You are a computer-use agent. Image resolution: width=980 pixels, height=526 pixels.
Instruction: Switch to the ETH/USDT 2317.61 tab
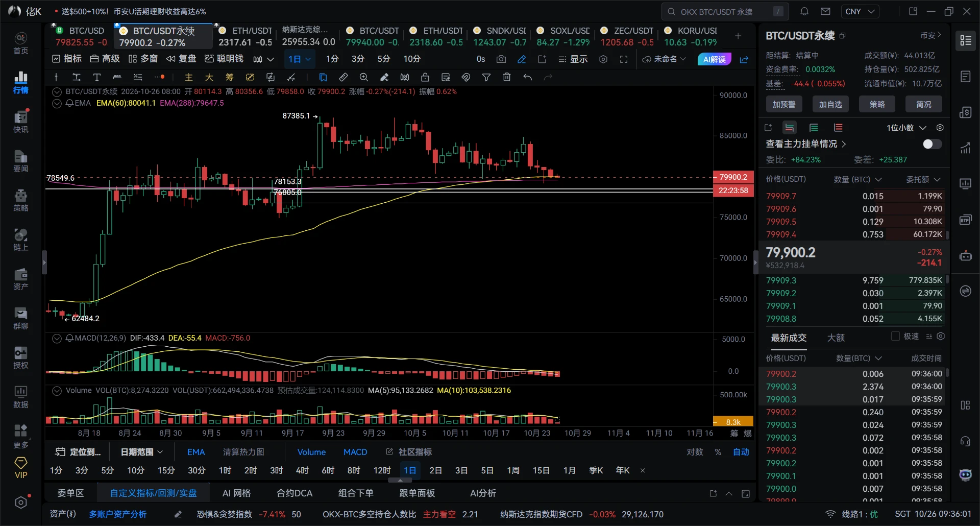(246, 36)
